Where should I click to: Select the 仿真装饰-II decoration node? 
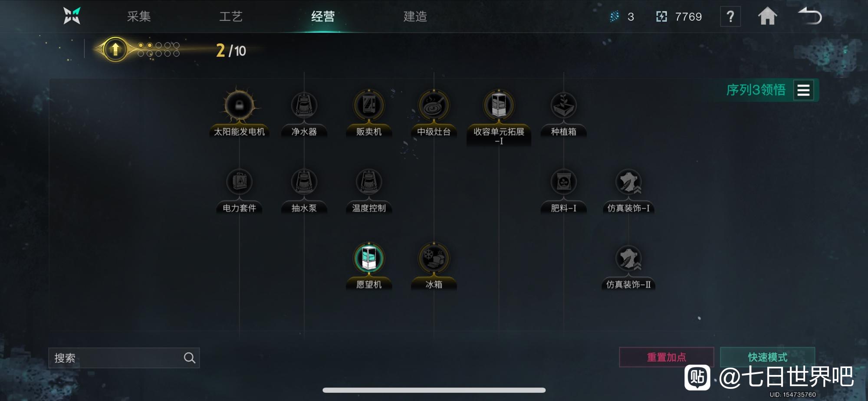(x=628, y=258)
